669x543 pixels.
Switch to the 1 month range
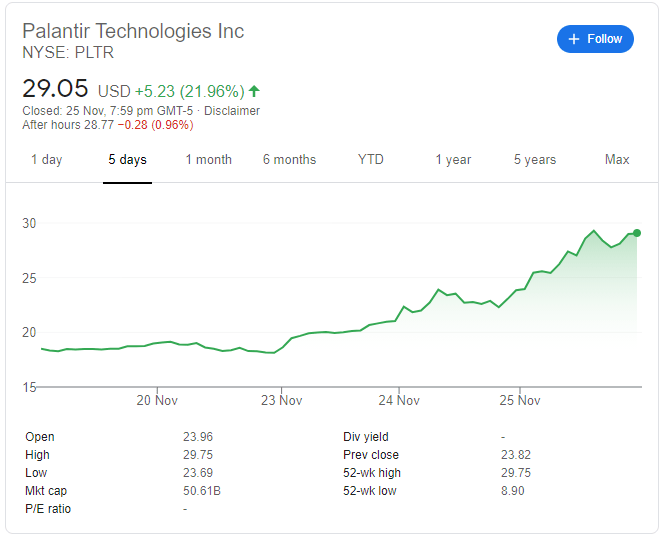coord(208,160)
